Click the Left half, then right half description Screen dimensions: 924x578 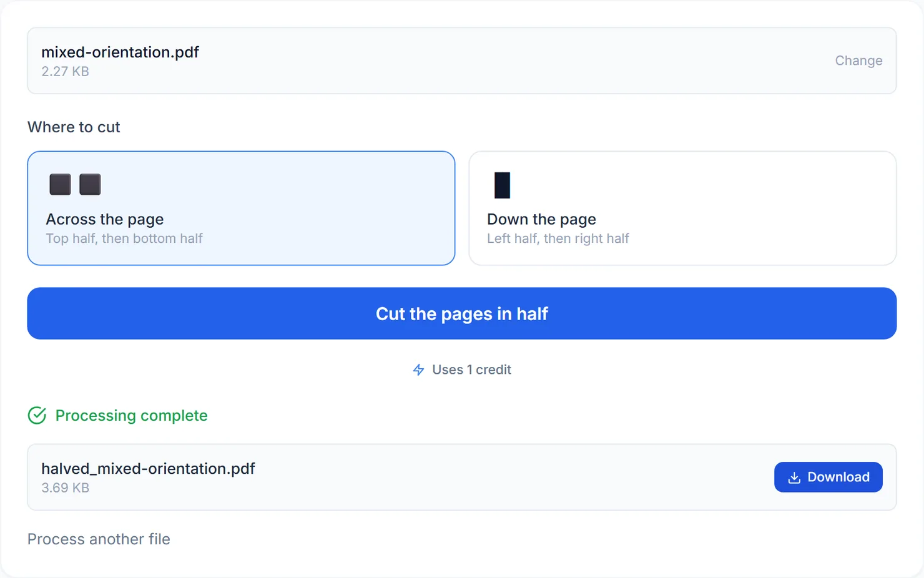coord(558,238)
